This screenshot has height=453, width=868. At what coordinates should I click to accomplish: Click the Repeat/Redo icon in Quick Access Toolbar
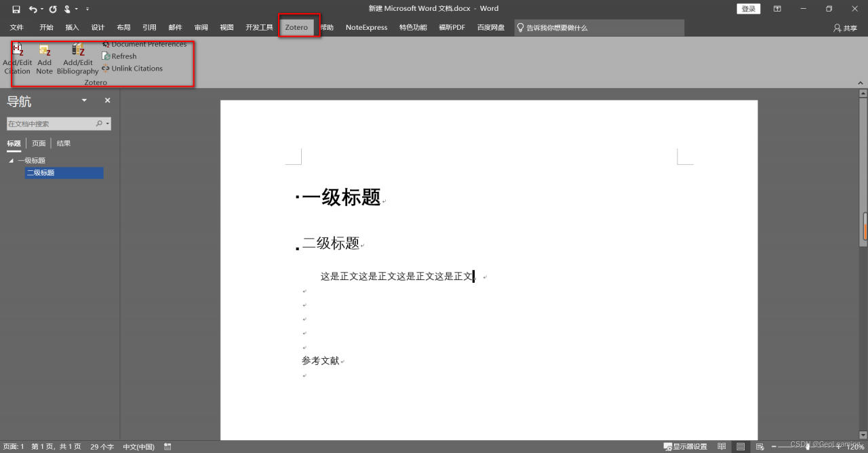(53, 8)
